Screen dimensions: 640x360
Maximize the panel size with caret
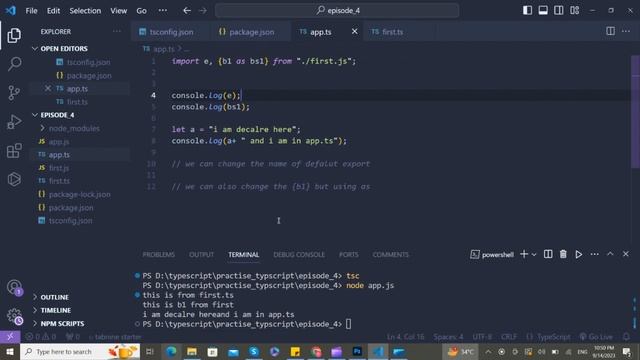610,254
